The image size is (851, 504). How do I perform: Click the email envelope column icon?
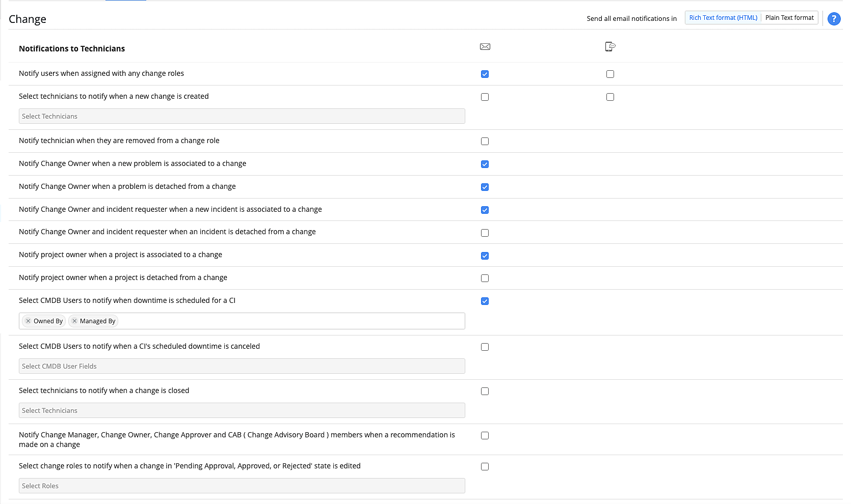coord(485,47)
